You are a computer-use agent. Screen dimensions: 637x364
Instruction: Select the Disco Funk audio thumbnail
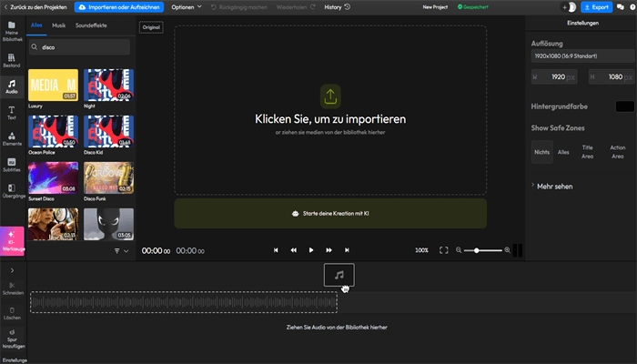108,177
